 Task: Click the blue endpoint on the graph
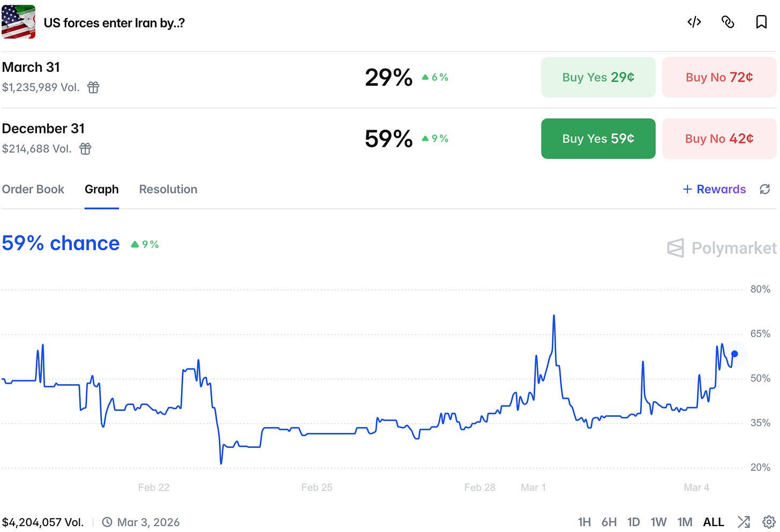(734, 354)
